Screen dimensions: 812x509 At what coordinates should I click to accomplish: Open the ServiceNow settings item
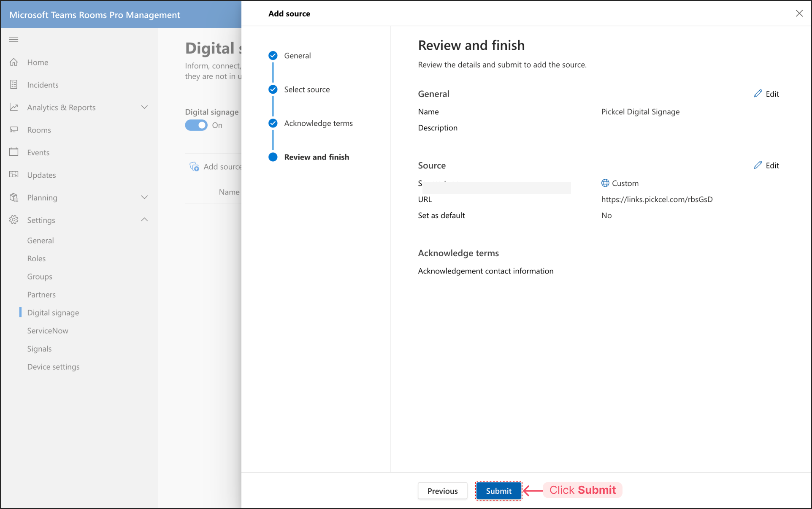pyautogui.click(x=48, y=331)
